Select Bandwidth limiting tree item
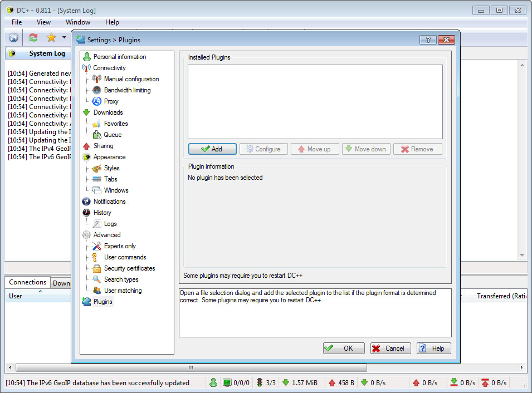This screenshot has width=532, height=393. tap(127, 90)
